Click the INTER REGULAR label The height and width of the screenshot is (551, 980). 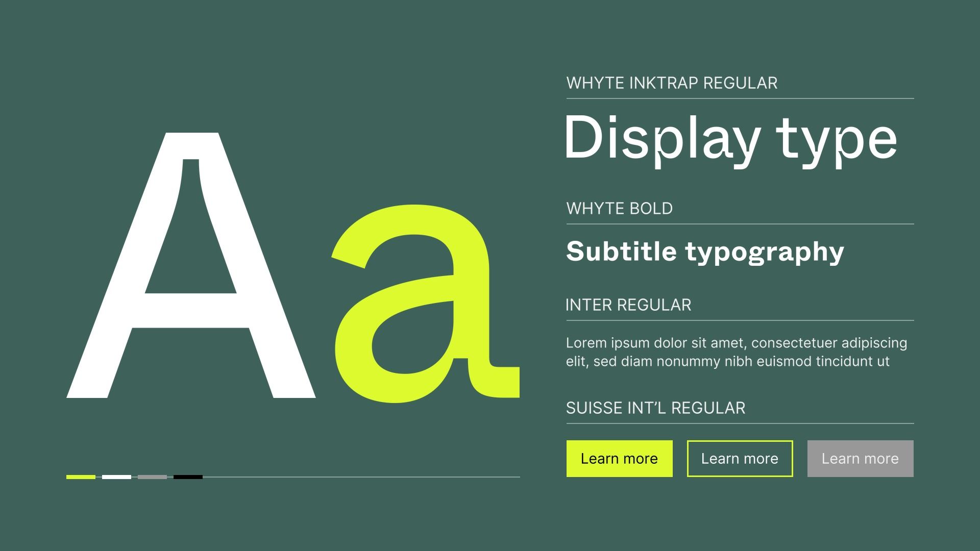pos(628,305)
